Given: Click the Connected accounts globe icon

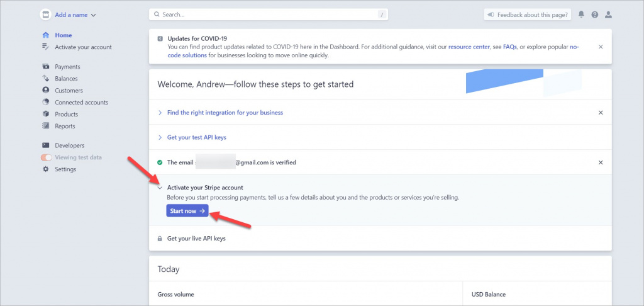Looking at the screenshot, I should (46, 102).
